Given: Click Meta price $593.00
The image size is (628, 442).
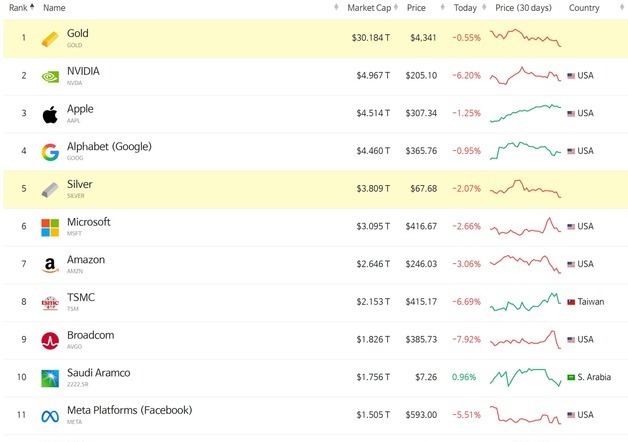Looking at the screenshot, I should (421, 415).
